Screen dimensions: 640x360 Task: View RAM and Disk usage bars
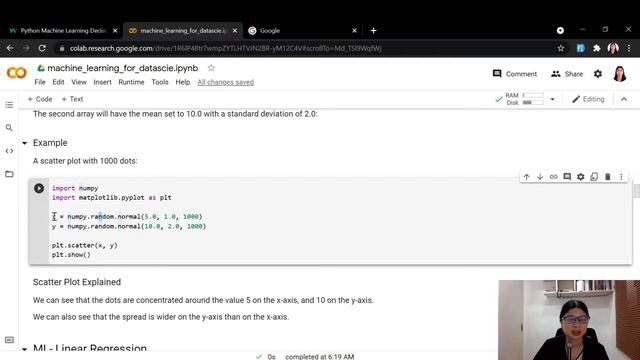[524, 99]
